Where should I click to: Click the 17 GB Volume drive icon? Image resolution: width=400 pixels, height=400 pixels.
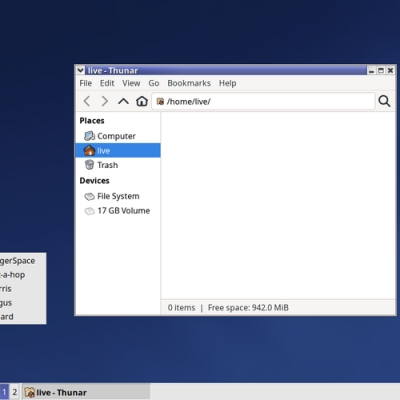coord(89,211)
